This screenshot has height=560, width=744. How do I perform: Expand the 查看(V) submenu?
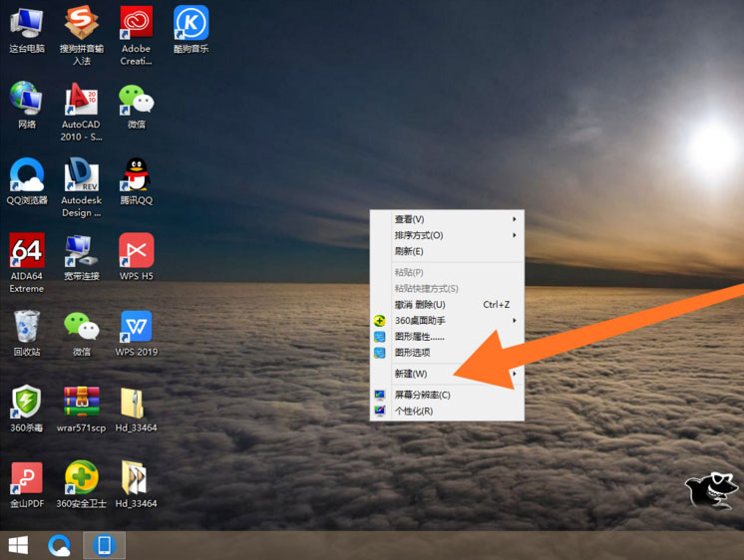coord(447,219)
